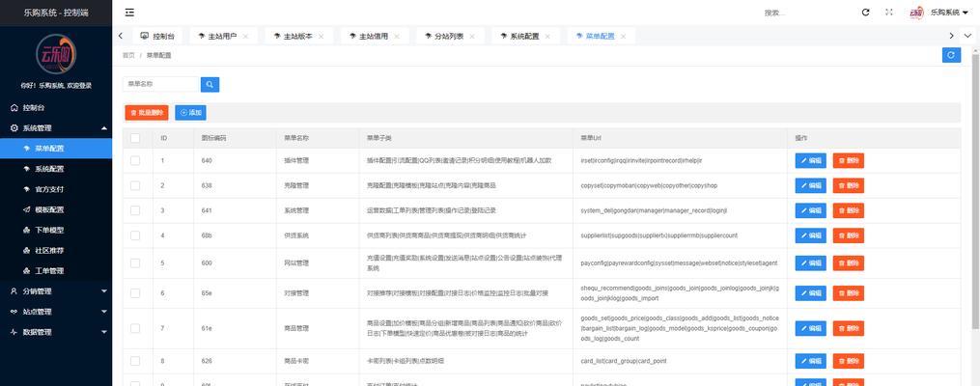Open 控制台 in the sidebar
Image resolution: width=980 pixels, height=386 pixels.
tap(56, 107)
